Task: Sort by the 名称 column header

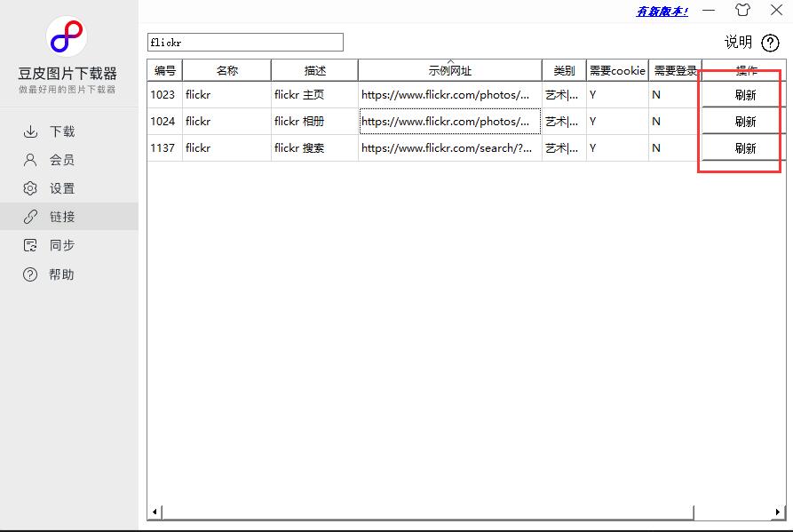Action: tap(226, 70)
